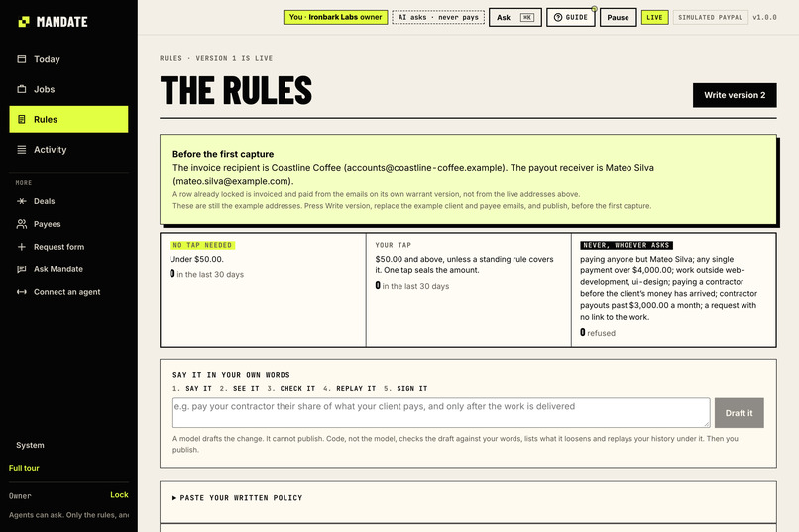Click the Write version 2 button
799x532 pixels.
point(735,95)
